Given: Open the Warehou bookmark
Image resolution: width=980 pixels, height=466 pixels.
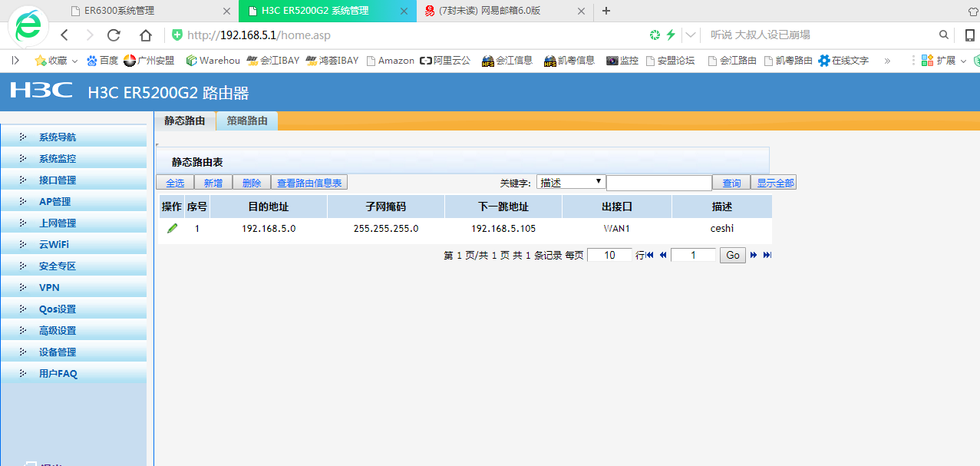Looking at the screenshot, I should pyautogui.click(x=213, y=60).
